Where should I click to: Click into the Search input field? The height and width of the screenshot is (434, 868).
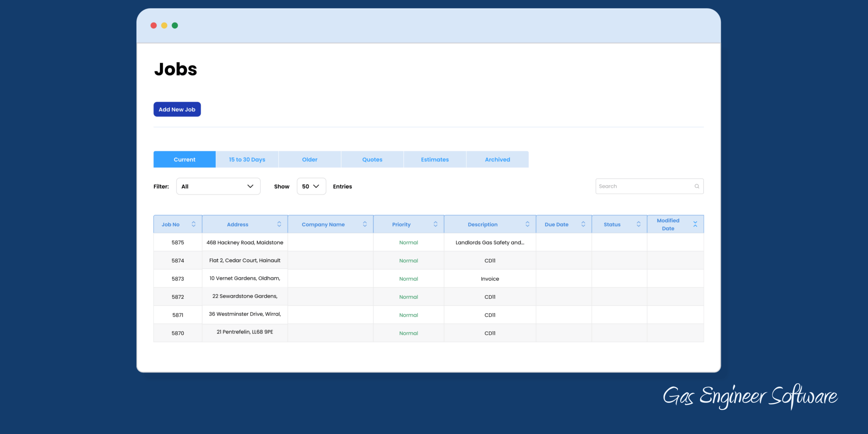coord(643,186)
